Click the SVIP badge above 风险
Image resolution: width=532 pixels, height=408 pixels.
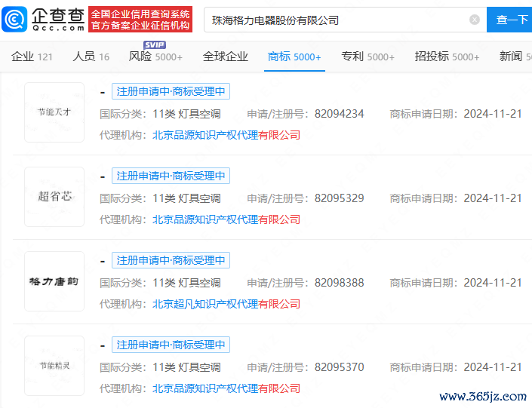[x=155, y=44]
